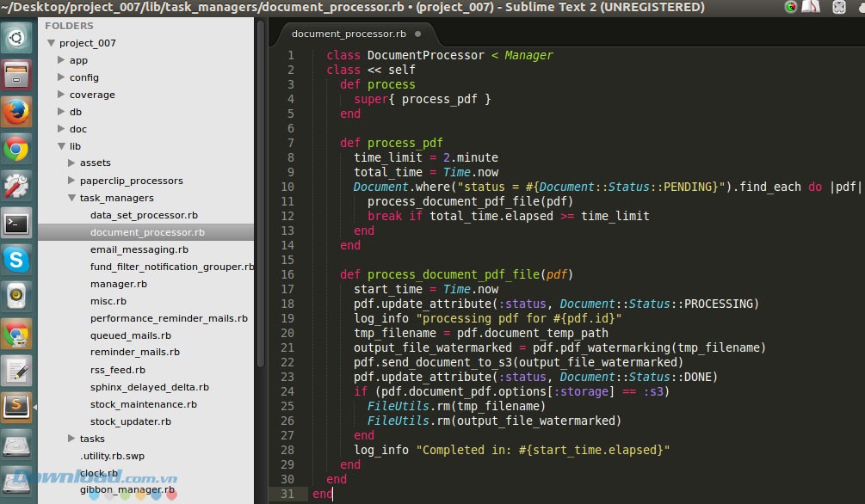865x504 pixels.
Task: Launch Firefox from the dock
Action: tap(17, 112)
